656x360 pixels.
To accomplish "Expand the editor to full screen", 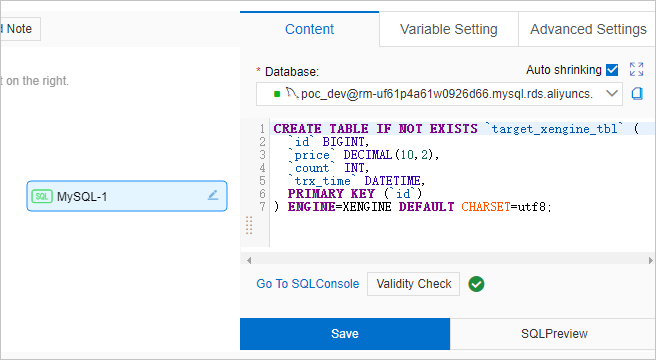I will [636, 69].
